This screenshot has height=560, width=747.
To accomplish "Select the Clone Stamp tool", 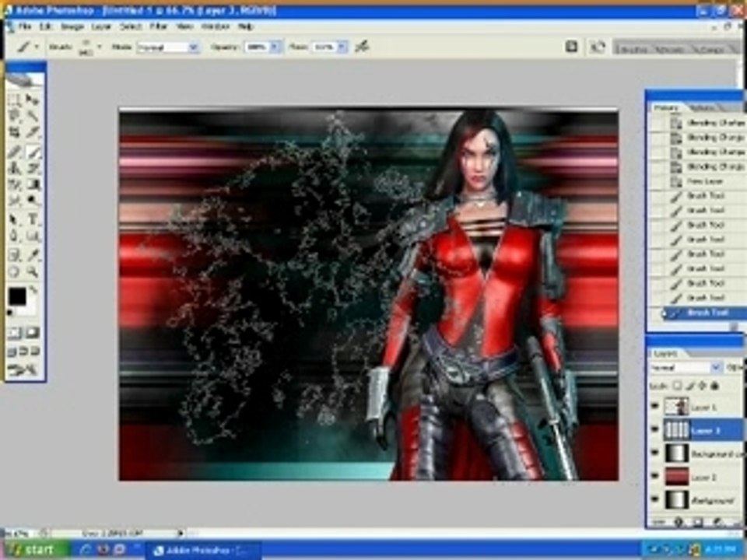I will tap(14, 168).
